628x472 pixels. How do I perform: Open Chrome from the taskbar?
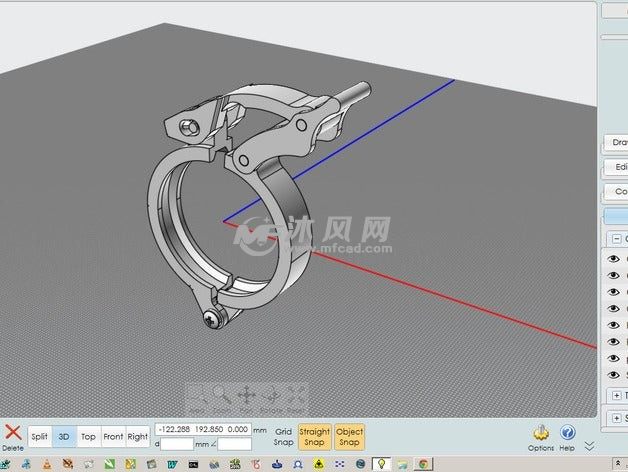tap(423, 464)
